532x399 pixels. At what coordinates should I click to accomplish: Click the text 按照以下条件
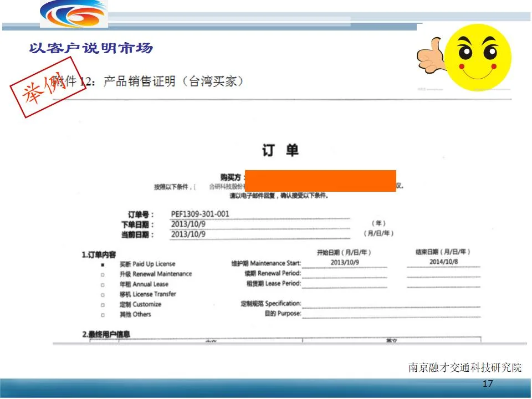[x=171, y=187]
